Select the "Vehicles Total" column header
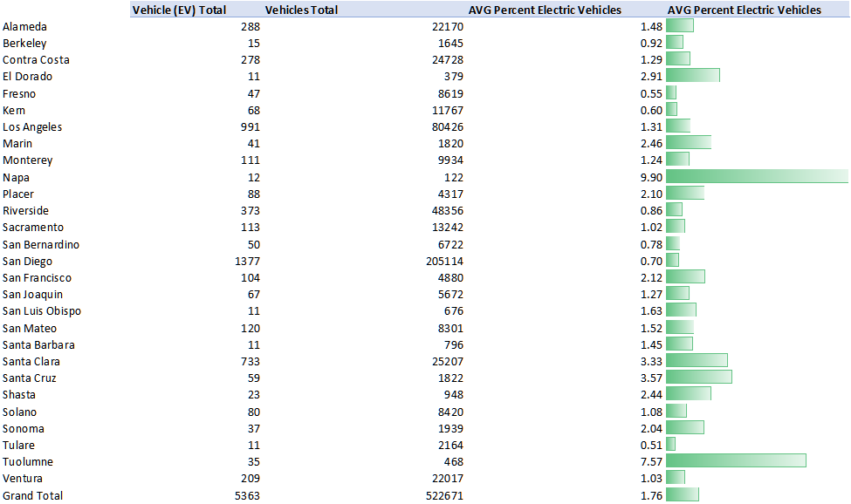Screen dimensions: 851x504 pos(301,10)
